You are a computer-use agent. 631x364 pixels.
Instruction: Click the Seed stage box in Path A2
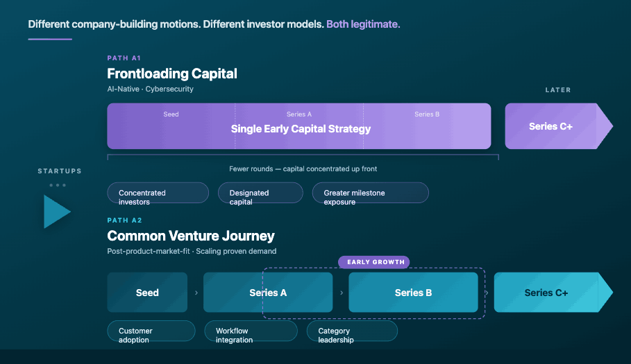click(x=147, y=293)
